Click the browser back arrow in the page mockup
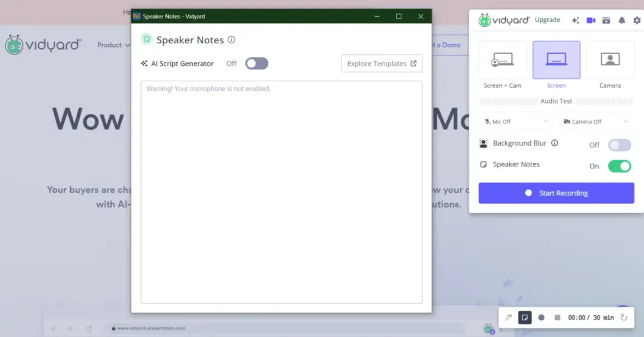 tap(54, 328)
